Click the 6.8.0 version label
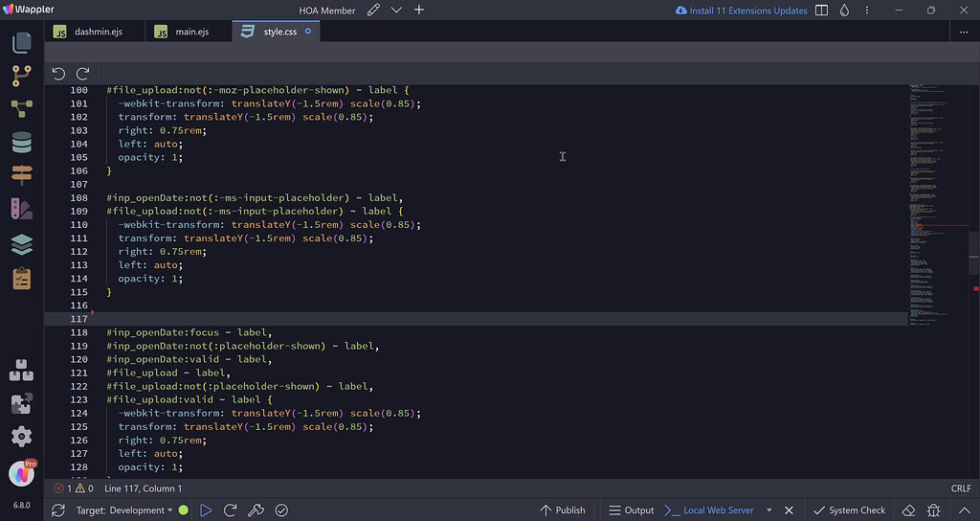The height and width of the screenshot is (521, 980). (x=22, y=506)
